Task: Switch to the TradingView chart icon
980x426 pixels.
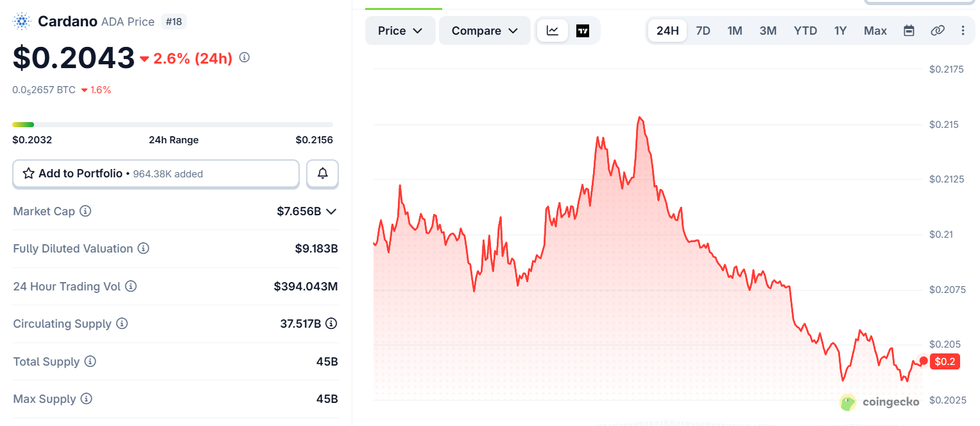Action: 583,31
